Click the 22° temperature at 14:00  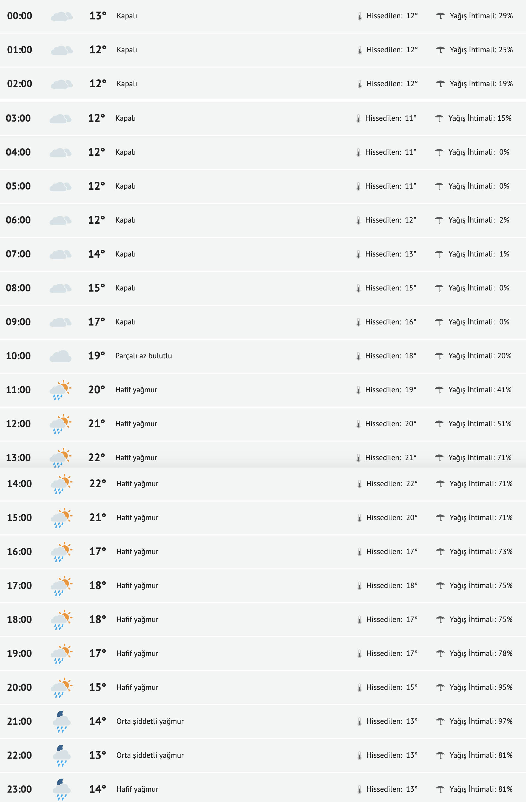tap(98, 484)
